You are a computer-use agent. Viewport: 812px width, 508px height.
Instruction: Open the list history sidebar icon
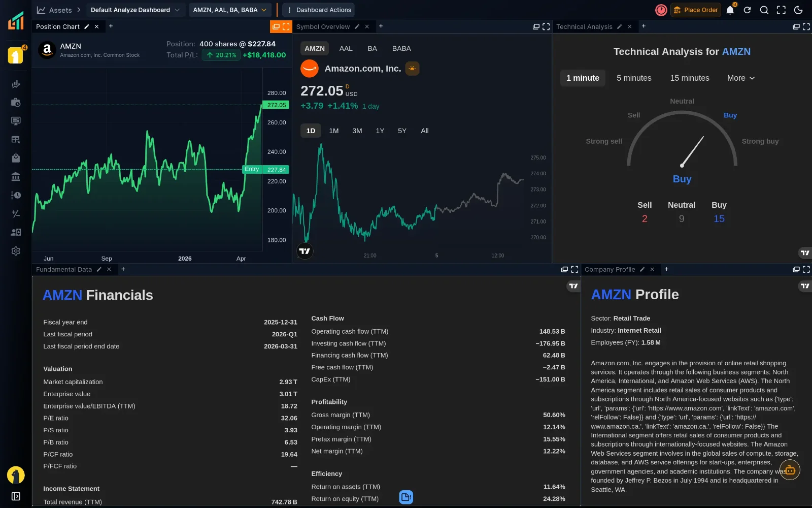coord(16,195)
